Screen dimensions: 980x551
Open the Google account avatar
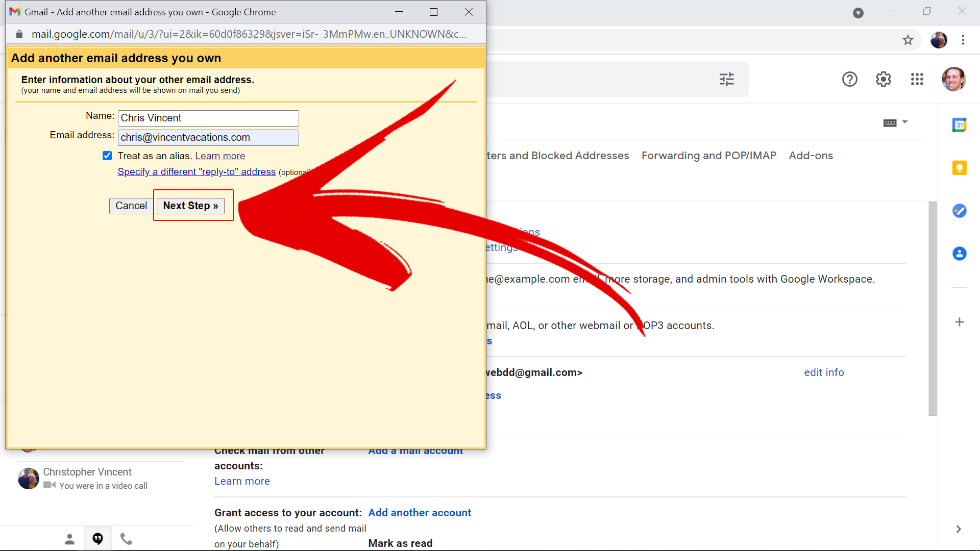953,79
